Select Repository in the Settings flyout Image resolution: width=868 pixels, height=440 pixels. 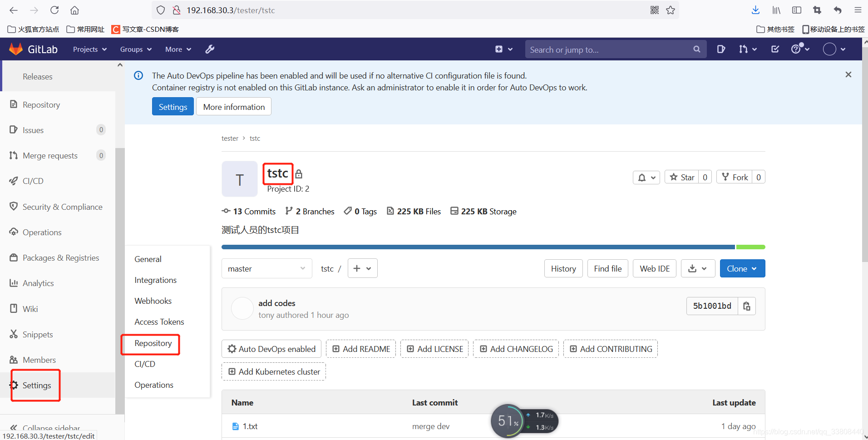(153, 343)
